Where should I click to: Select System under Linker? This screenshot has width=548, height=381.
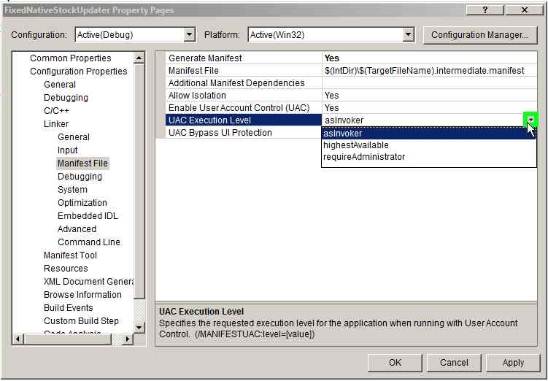click(72, 190)
